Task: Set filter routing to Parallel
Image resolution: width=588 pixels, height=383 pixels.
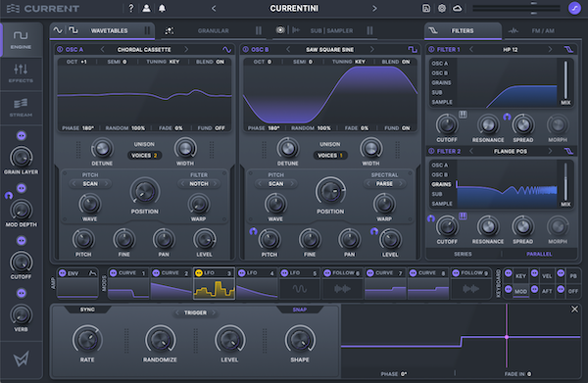Action: tap(539, 254)
